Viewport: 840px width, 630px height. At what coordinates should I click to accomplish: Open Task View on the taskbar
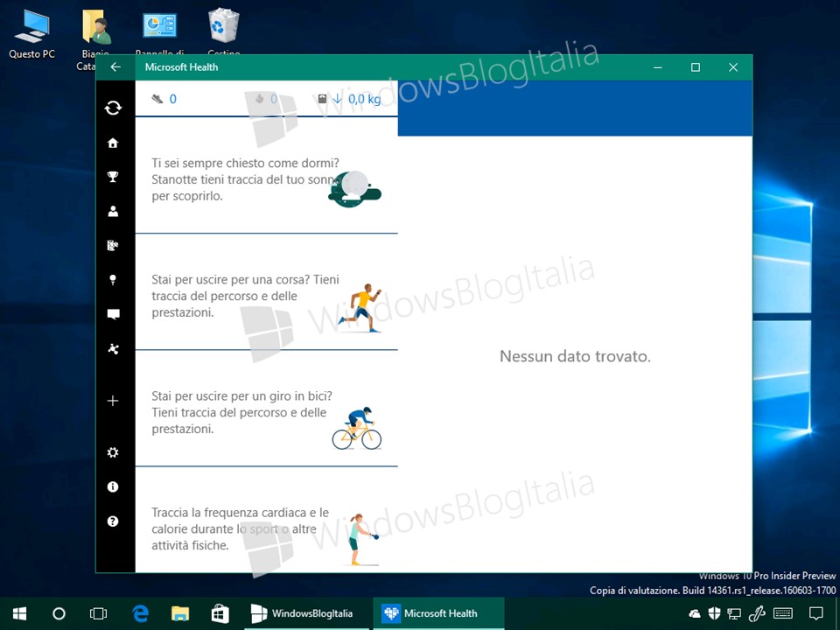[x=98, y=613]
